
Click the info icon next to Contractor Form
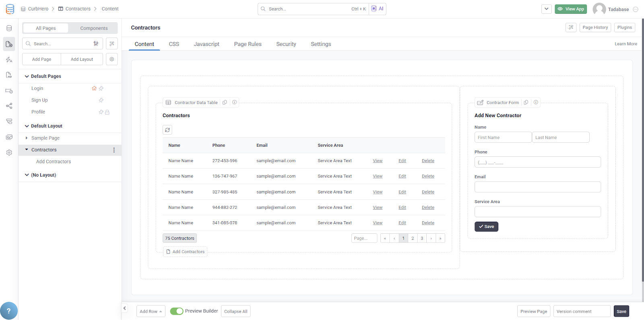(x=536, y=102)
